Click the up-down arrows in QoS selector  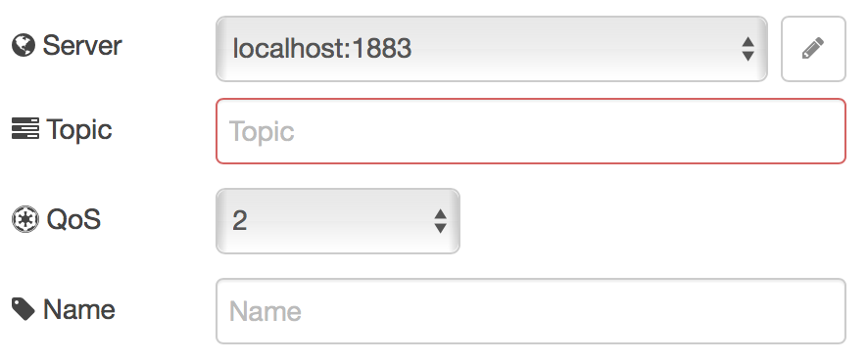[x=441, y=221]
